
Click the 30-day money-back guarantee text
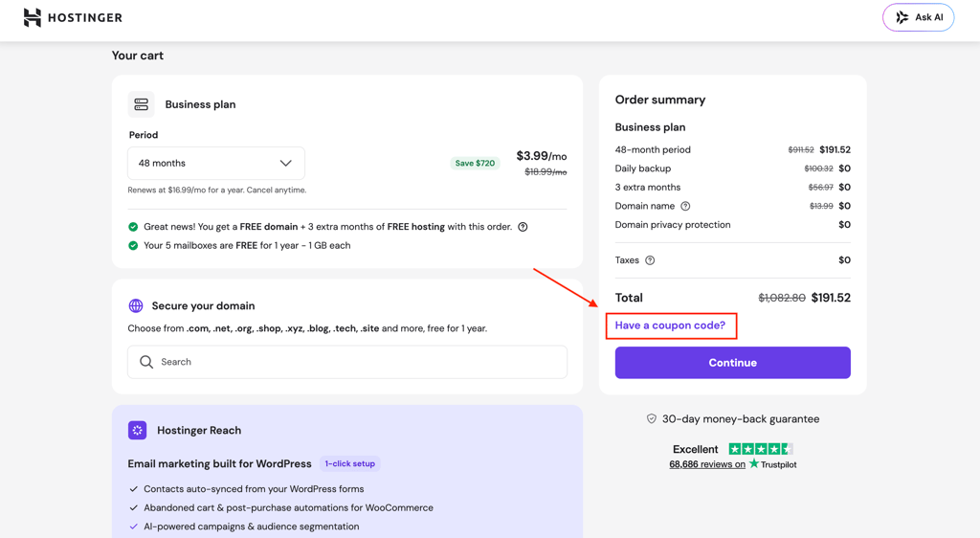click(x=741, y=419)
